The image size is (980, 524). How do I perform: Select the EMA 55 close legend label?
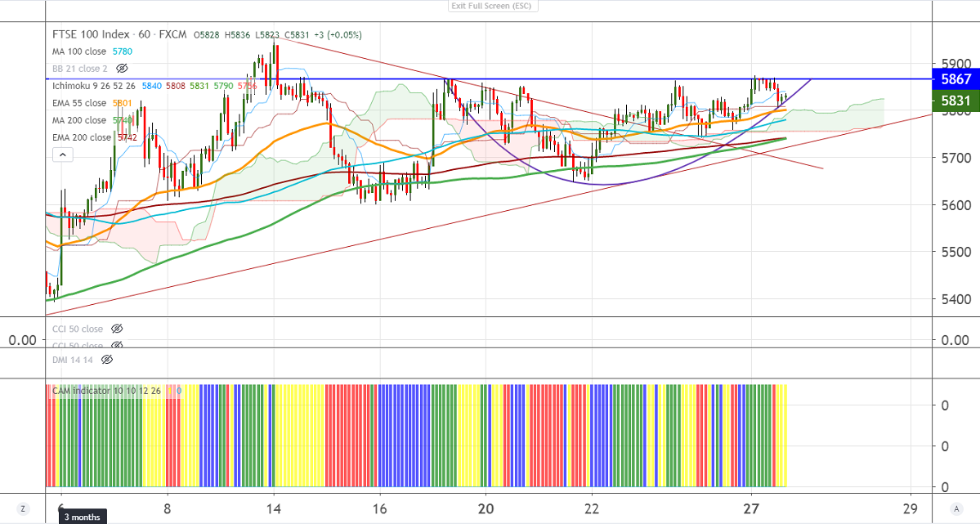pyautogui.click(x=79, y=102)
